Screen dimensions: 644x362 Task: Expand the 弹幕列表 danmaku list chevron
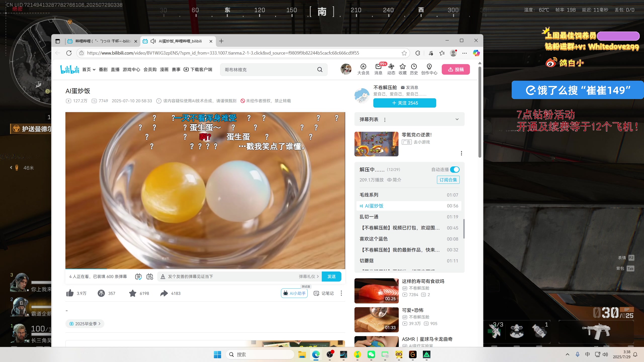(x=457, y=119)
